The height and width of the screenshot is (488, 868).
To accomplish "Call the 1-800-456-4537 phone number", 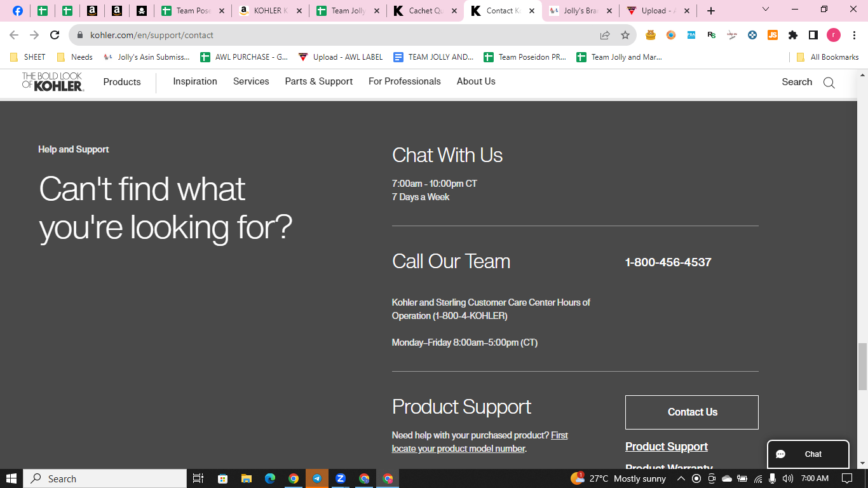I will [668, 262].
